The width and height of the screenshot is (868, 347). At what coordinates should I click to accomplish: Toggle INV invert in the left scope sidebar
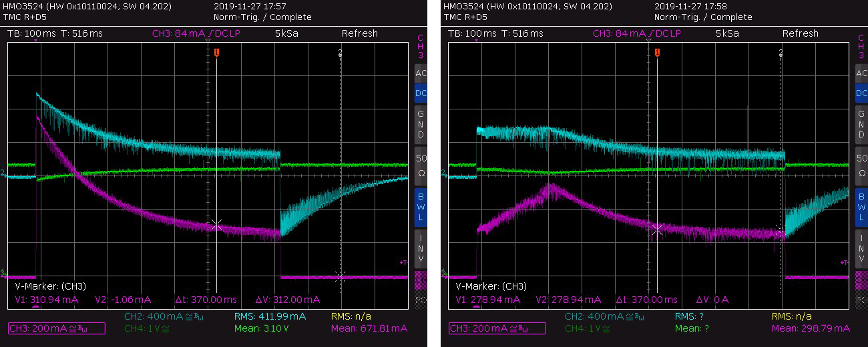421,248
